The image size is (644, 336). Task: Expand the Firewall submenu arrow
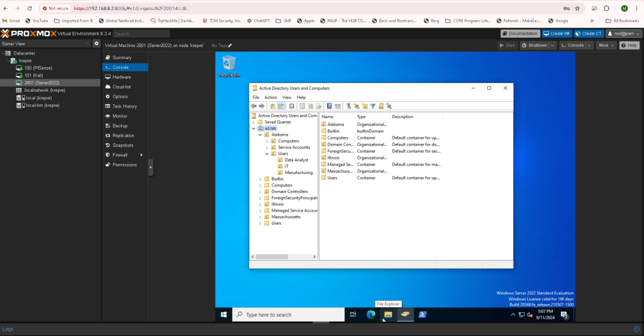pyautogui.click(x=141, y=155)
